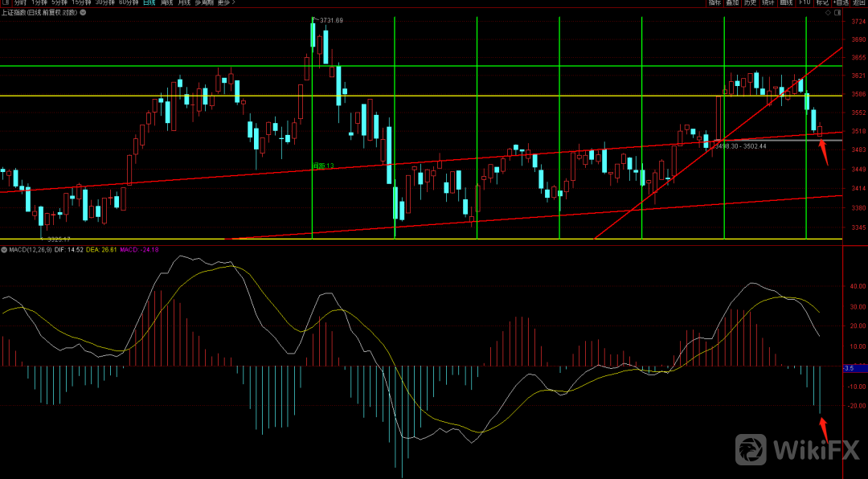
Task: Click the 3731.69 high price marker
Action: [330, 20]
